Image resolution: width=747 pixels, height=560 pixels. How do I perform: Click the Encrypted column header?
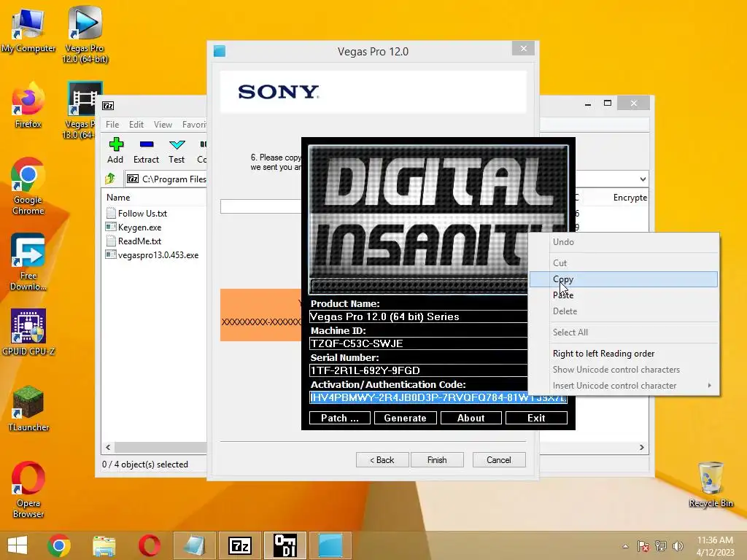[x=630, y=198]
